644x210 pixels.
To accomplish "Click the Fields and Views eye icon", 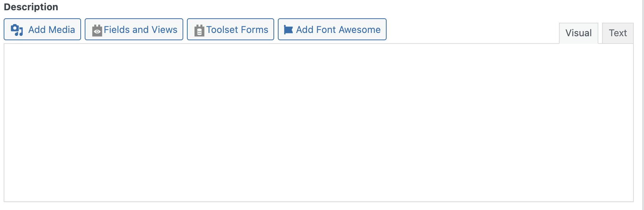I will [97, 30].
